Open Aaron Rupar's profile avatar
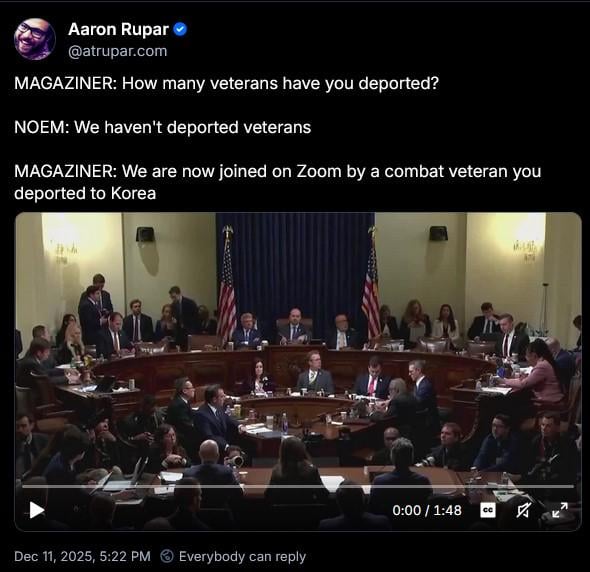The image size is (590, 572). tap(35, 39)
